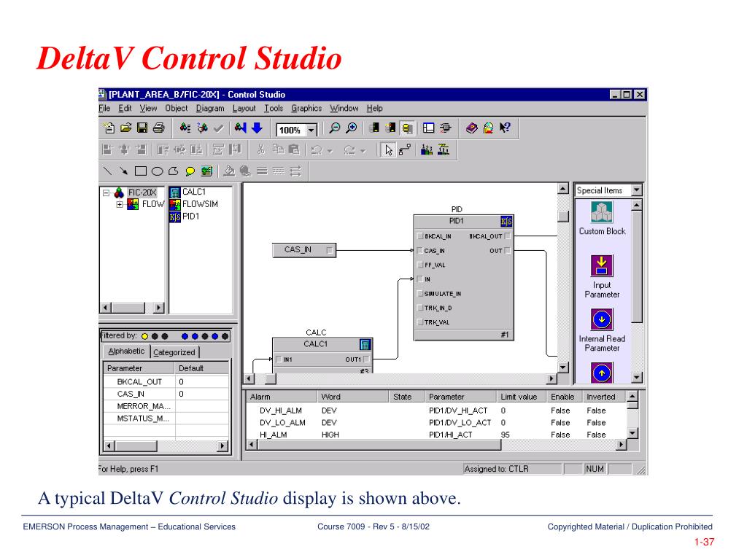The width and height of the screenshot is (747, 560).
Task: Click the diagram vertical scrollbar up arrow
Action: click(562, 189)
